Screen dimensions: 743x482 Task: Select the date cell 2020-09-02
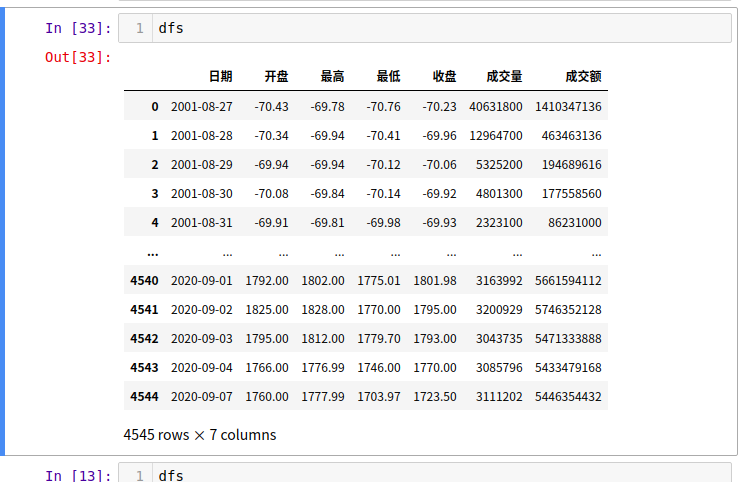pyautogui.click(x=202, y=309)
